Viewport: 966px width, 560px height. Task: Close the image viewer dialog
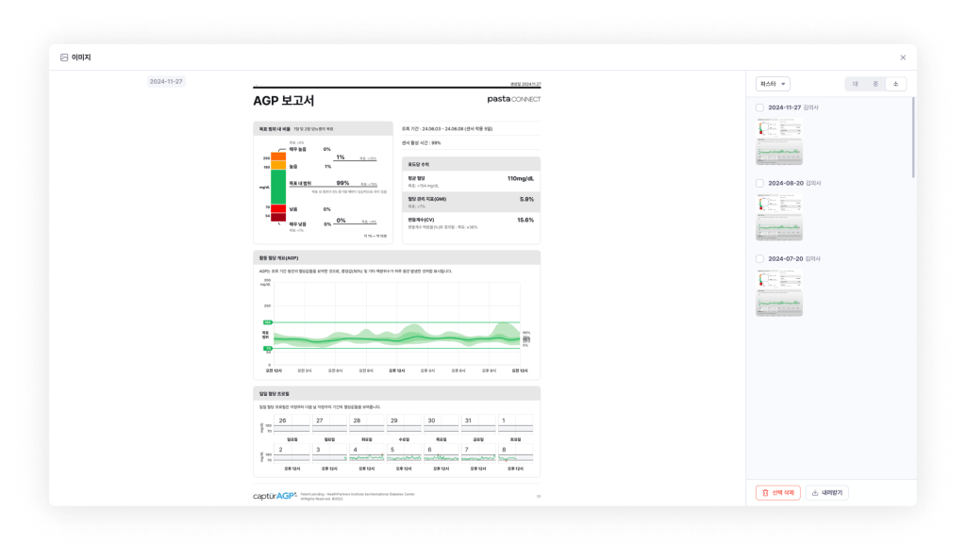click(903, 58)
